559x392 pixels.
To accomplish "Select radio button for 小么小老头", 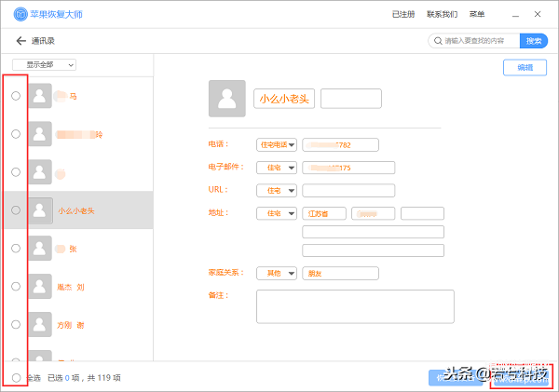I will (16, 210).
